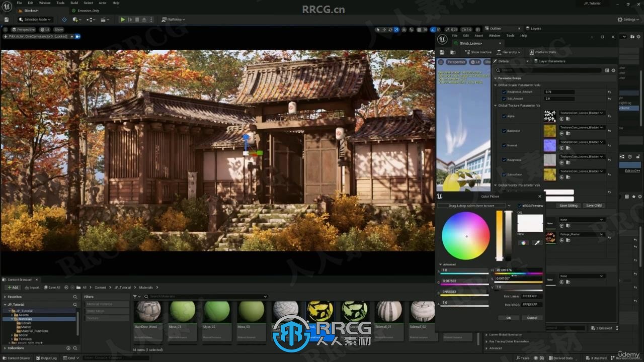The image size is (644, 362).
Task: Open the add content quick menu icon
Action: point(77,20)
